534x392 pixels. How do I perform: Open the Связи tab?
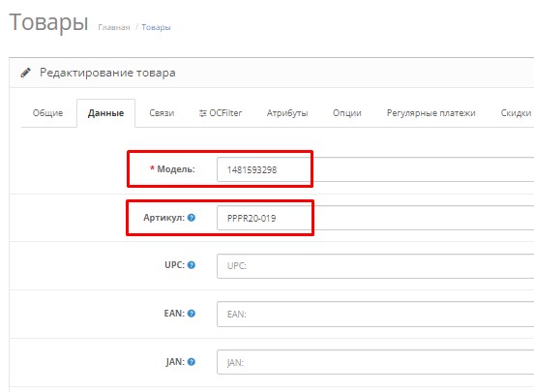[162, 113]
